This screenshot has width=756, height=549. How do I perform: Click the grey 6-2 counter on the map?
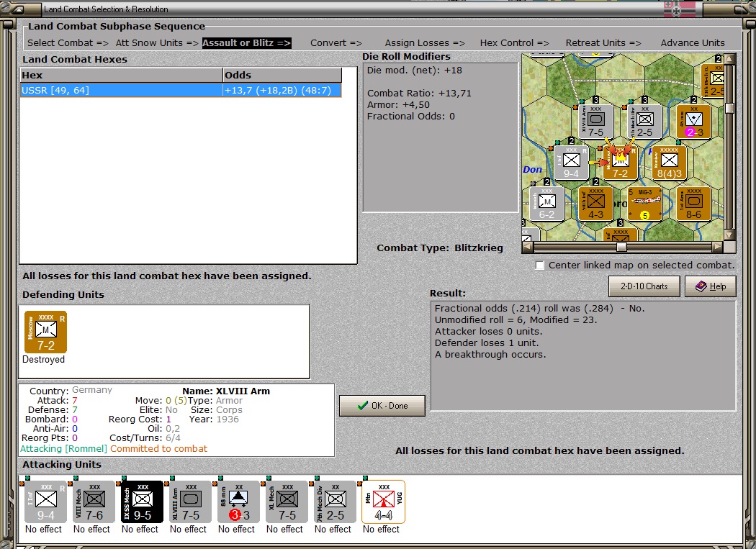point(546,204)
